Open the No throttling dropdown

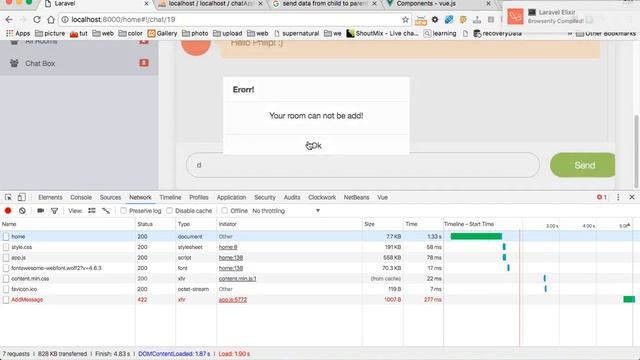[286, 211]
